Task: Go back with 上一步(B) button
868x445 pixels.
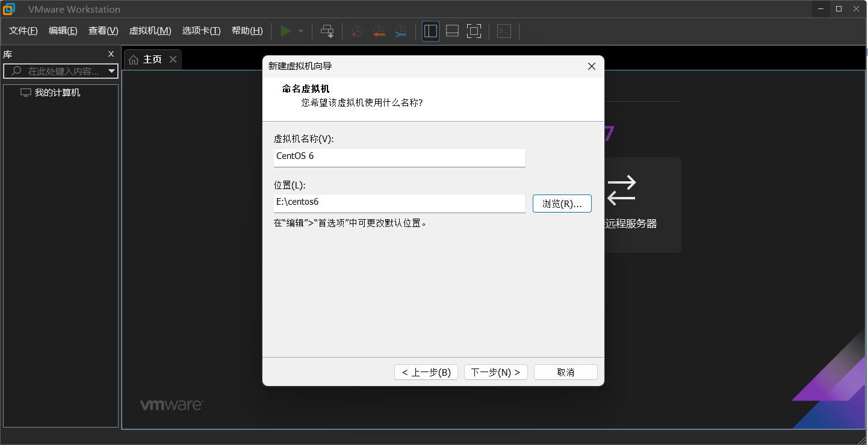Action: 426,372
